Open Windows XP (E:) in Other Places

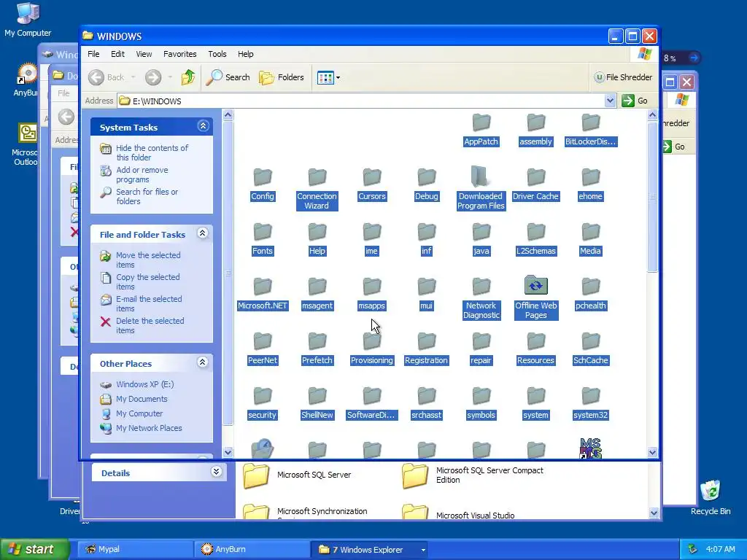click(x=145, y=384)
